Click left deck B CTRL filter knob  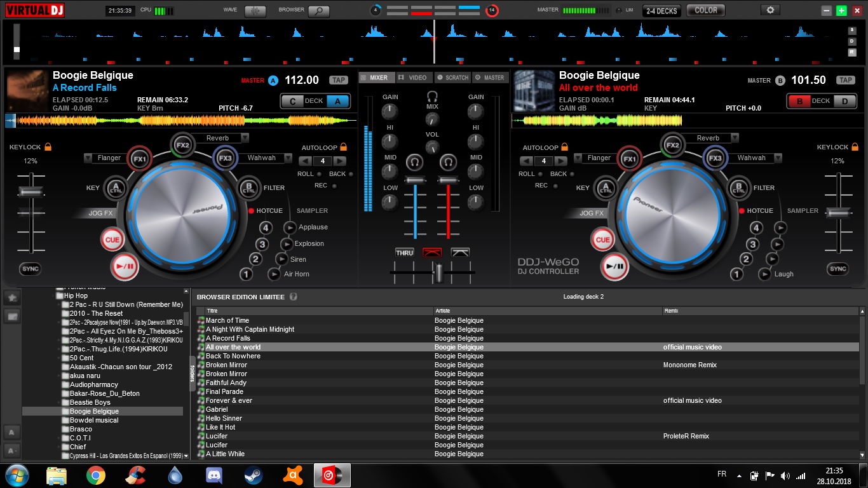248,188
